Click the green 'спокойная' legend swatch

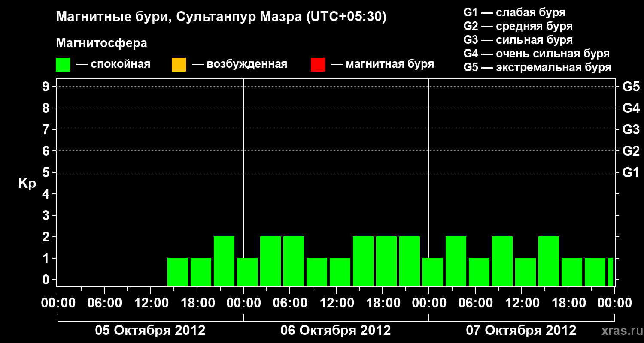click(x=63, y=65)
